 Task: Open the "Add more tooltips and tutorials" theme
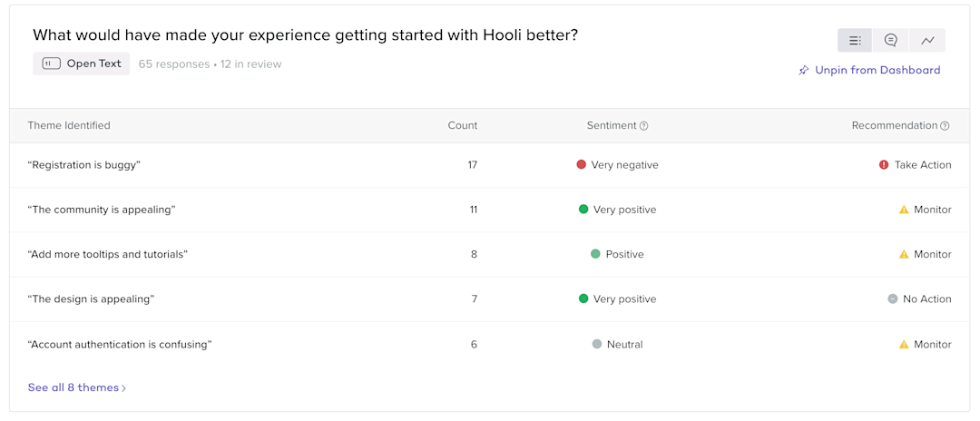click(108, 254)
